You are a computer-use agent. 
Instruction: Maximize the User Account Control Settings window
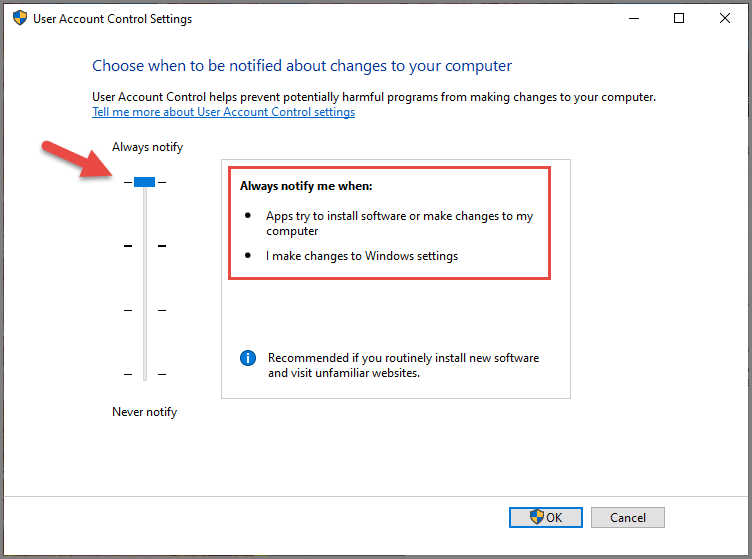pyautogui.click(x=679, y=18)
